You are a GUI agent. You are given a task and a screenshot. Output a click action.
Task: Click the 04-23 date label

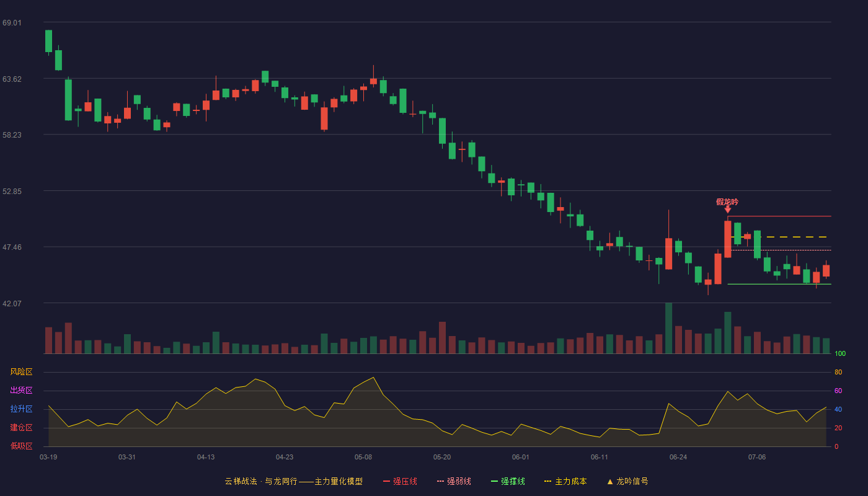pos(285,457)
